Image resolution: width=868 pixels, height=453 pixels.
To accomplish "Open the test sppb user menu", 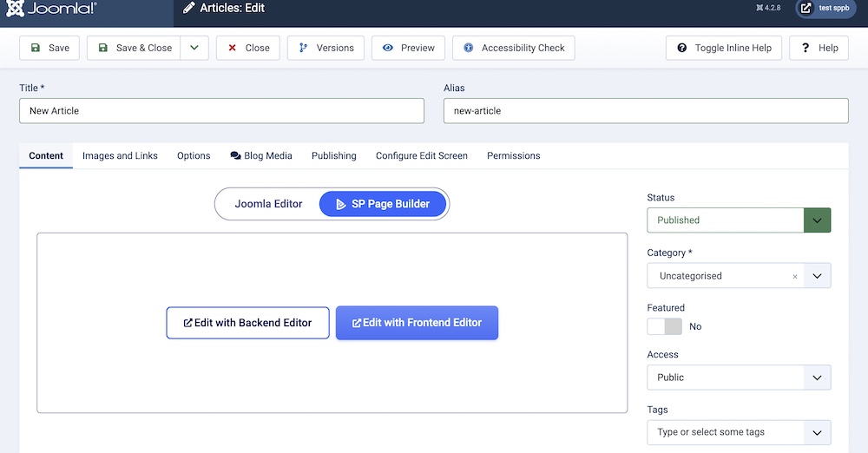I will (826, 9).
